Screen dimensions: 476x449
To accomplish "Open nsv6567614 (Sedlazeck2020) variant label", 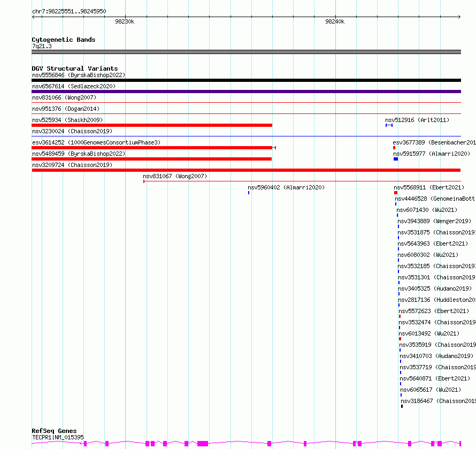I will [x=74, y=86].
